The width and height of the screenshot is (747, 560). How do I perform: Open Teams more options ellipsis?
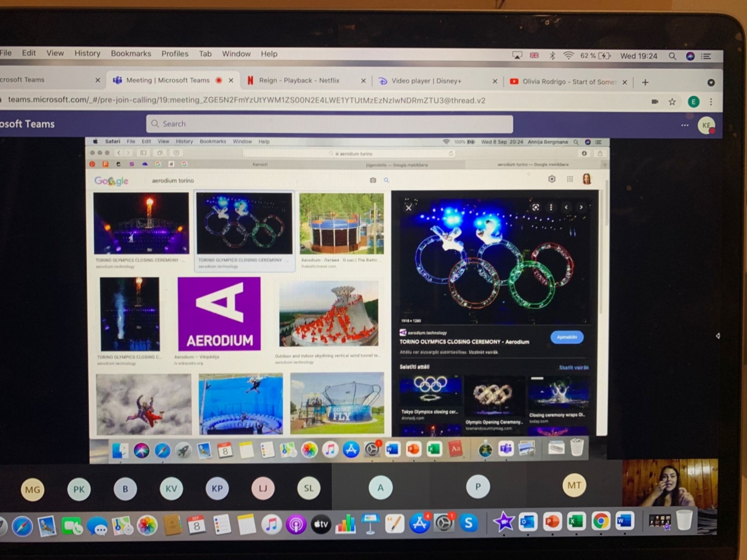pyautogui.click(x=685, y=125)
